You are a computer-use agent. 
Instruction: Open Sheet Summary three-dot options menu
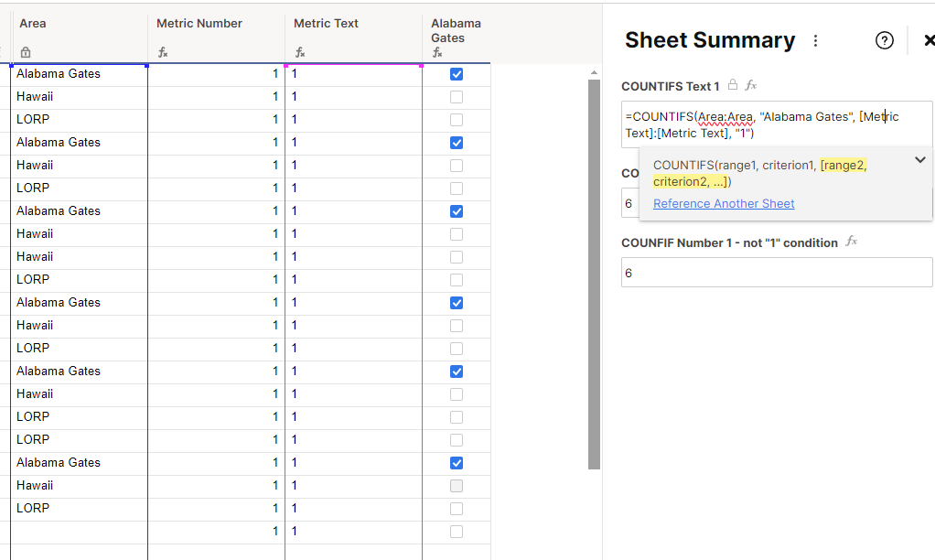pyautogui.click(x=815, y=40)
